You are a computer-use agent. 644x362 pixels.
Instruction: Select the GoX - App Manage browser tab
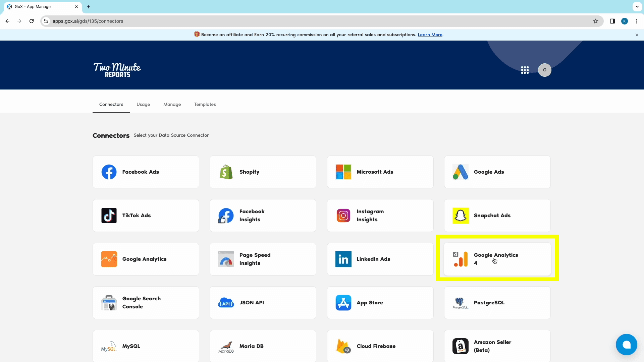coord(43,7)
